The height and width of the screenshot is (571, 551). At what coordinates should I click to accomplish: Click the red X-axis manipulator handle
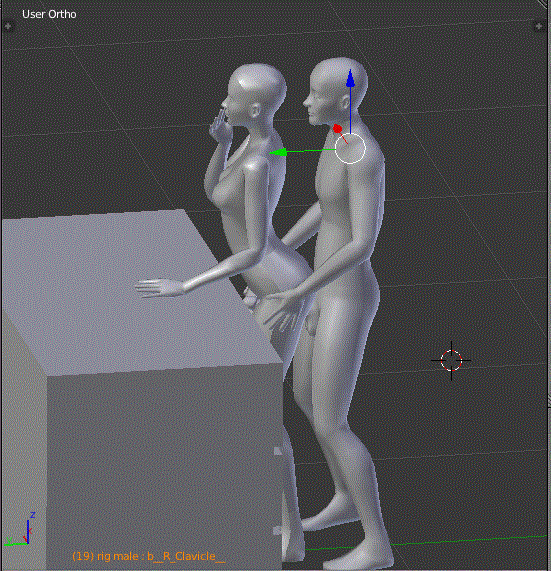coord(338,129)
